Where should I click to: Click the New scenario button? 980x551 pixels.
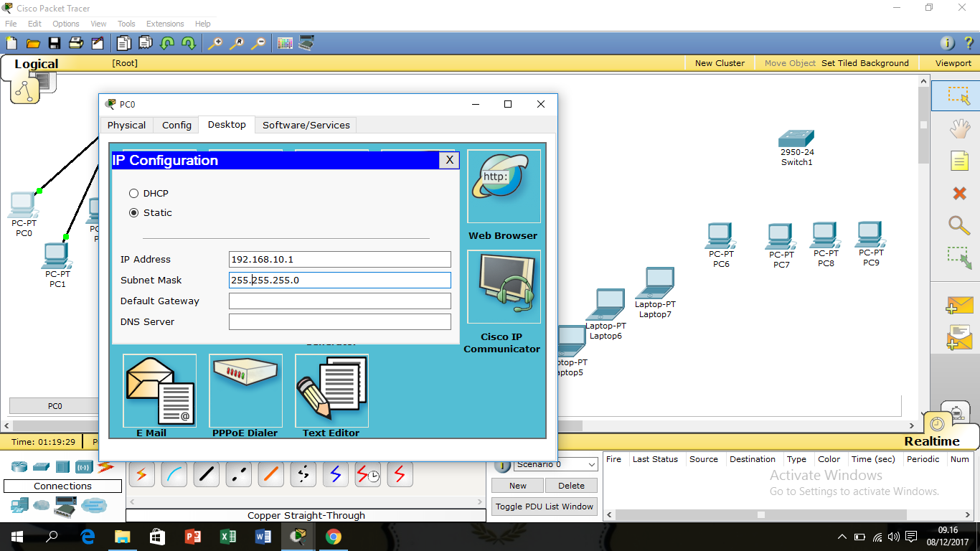click(x=518, y=486)
